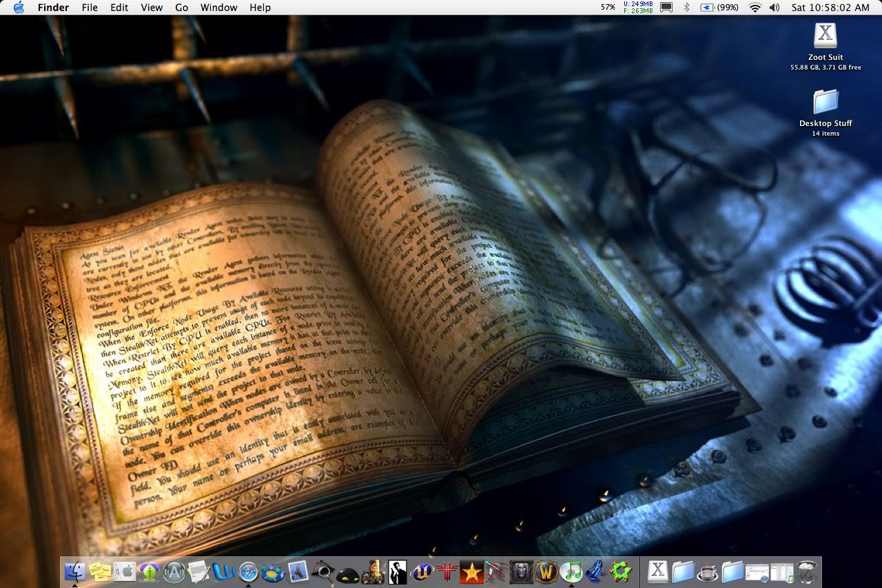
Task: Open the gold star on red Dock icon
Action: click(472, 571)
